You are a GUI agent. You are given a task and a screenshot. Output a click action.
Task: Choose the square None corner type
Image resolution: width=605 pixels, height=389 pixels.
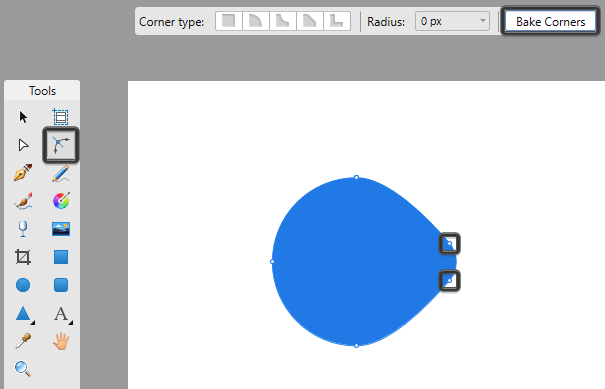pyautogui.click(x=229, y=21)
